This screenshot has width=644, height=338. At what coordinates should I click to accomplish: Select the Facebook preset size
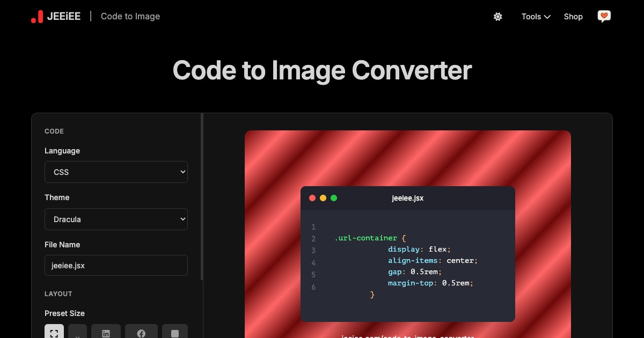[141, 333]
